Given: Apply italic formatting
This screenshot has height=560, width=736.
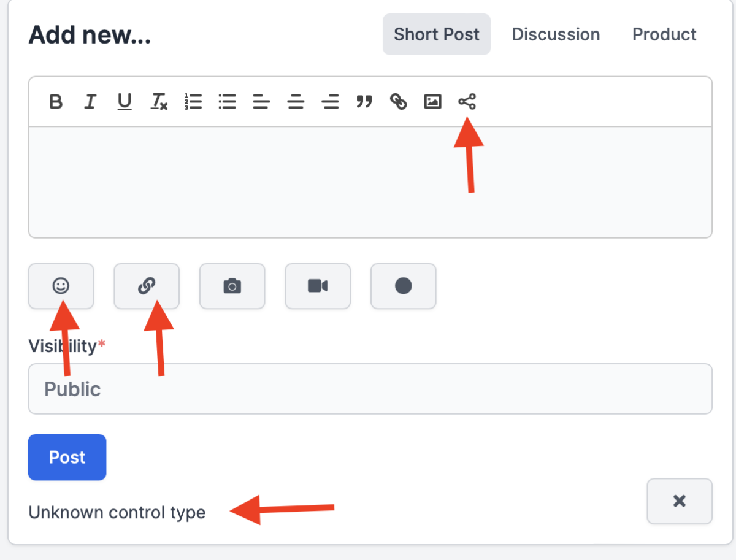Looking at the screenshot, I should [90, 102].
